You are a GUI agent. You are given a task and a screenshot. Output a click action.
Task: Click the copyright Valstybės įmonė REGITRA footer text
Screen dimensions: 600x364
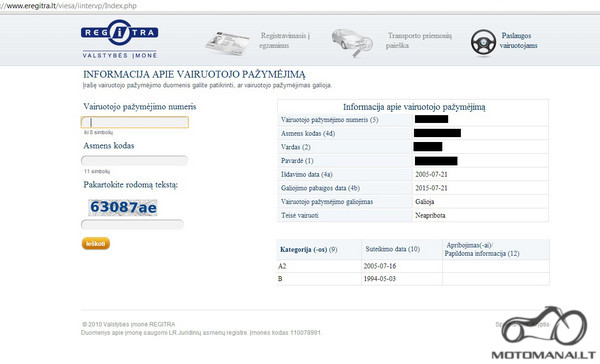click(129, 324)
